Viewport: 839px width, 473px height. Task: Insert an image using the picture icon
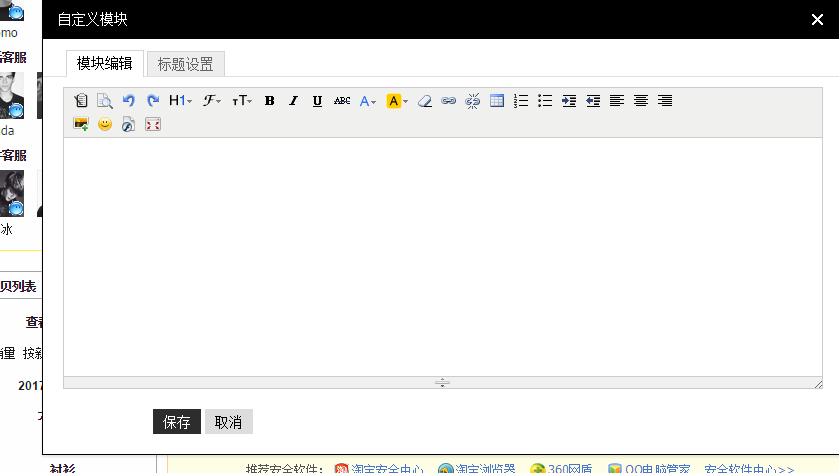[x=81, y=125]
